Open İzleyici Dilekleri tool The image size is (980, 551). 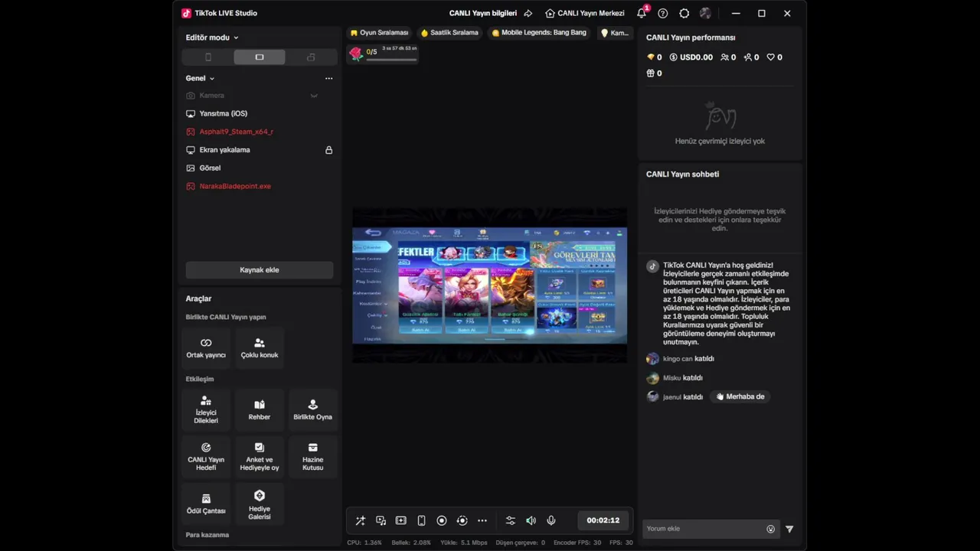(x=206, y=410)
